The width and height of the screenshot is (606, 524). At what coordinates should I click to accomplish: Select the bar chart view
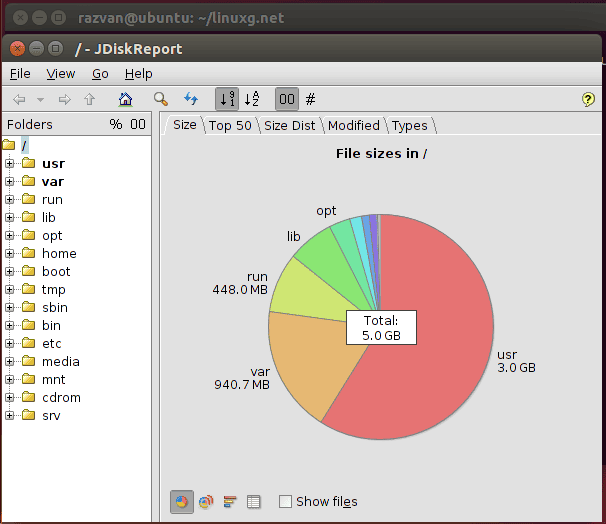[230, 502]
